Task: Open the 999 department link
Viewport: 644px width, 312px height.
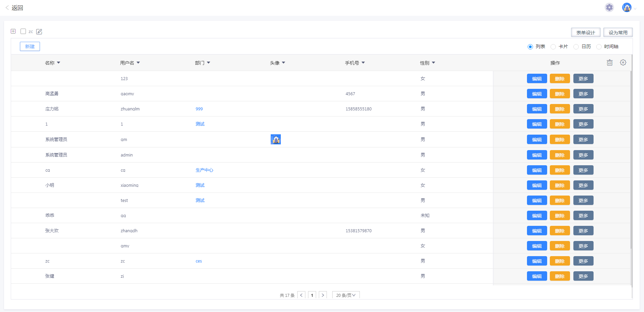Action: click(x=199, y=109)
